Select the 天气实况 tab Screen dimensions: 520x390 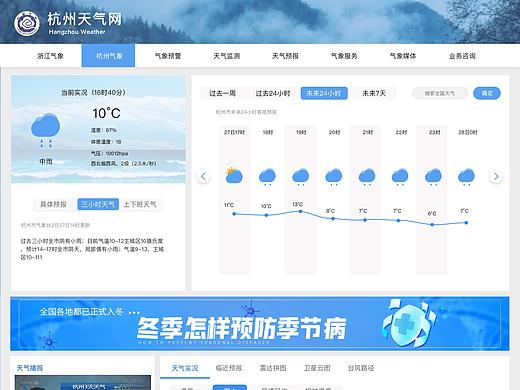coord(185,368)
